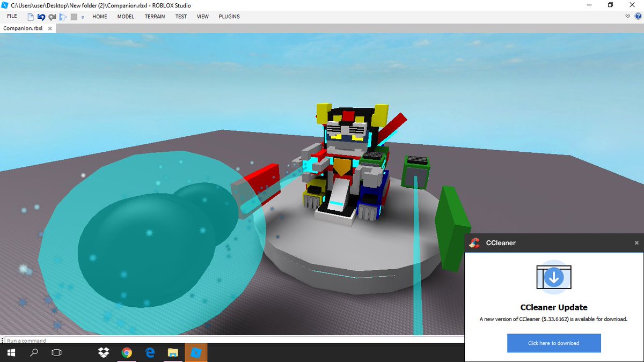The image size is (644, 362).
Task: Open the Windows Start menu
Action: click(11, 353)
